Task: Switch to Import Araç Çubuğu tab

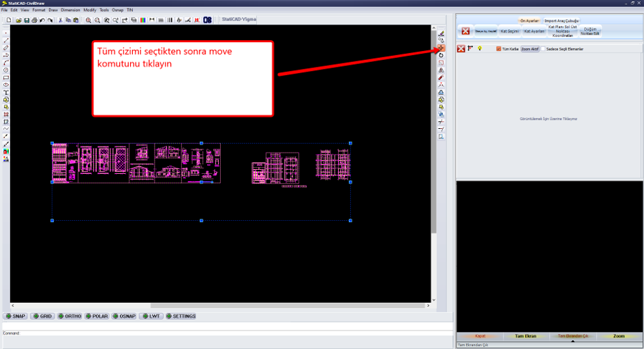Action: (562, 20)
